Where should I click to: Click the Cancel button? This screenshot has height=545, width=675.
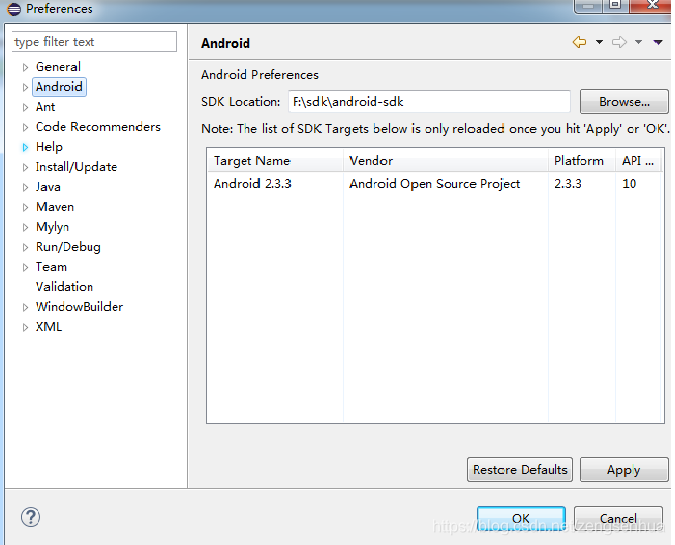(x=618, y=518)
